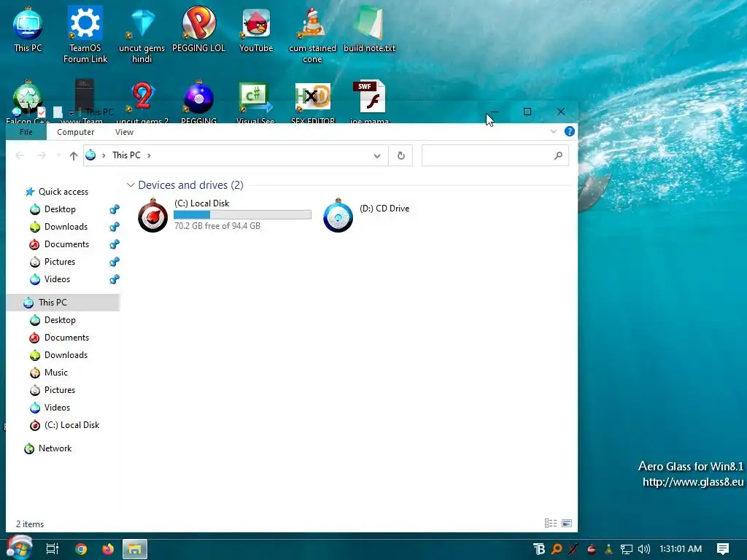
Task: Select Network in navigation pane
Action: (x=55, y=448)
